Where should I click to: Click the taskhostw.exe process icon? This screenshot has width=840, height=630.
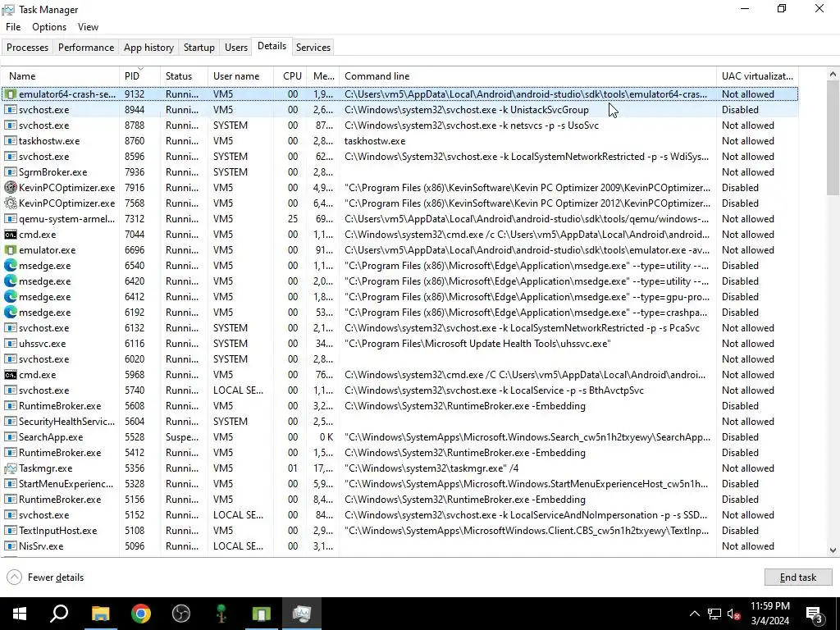10,141
